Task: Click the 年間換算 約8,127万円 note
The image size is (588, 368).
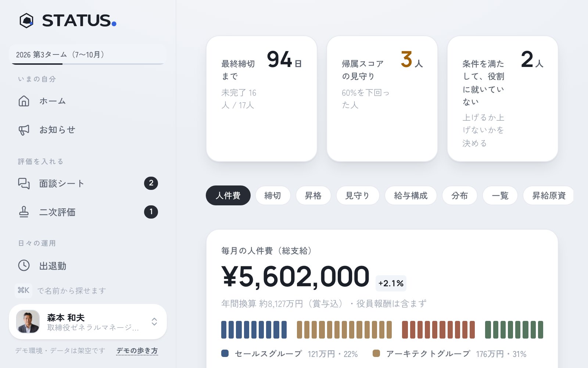Action: (x=324, y=304)
